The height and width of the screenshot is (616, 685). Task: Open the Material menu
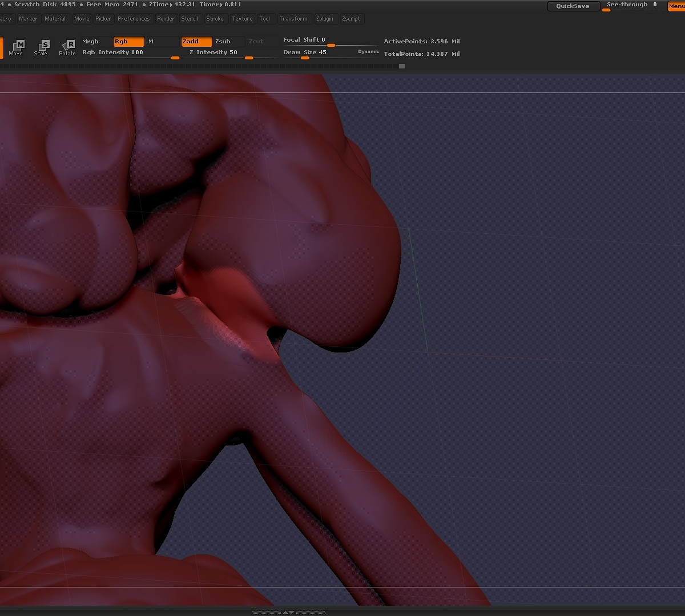point(55,19)
